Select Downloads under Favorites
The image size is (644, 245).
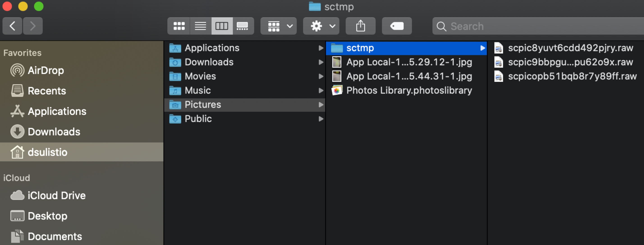[82, 132]
